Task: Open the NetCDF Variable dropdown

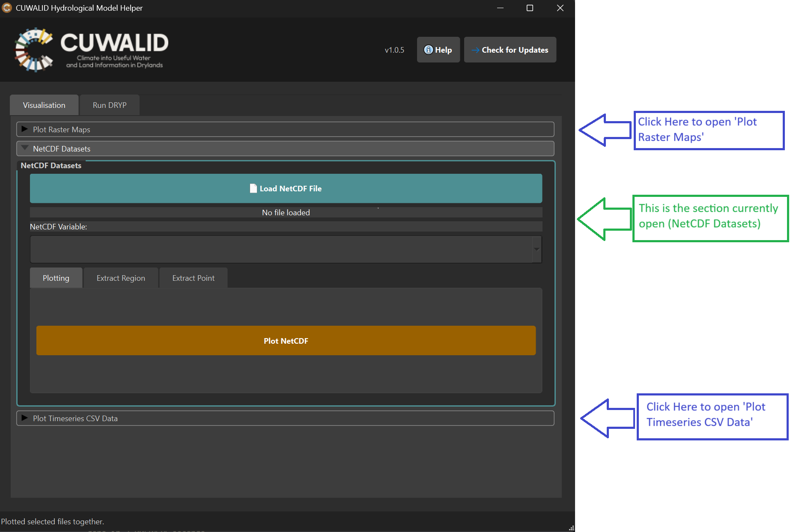Action: click(286, 249)
